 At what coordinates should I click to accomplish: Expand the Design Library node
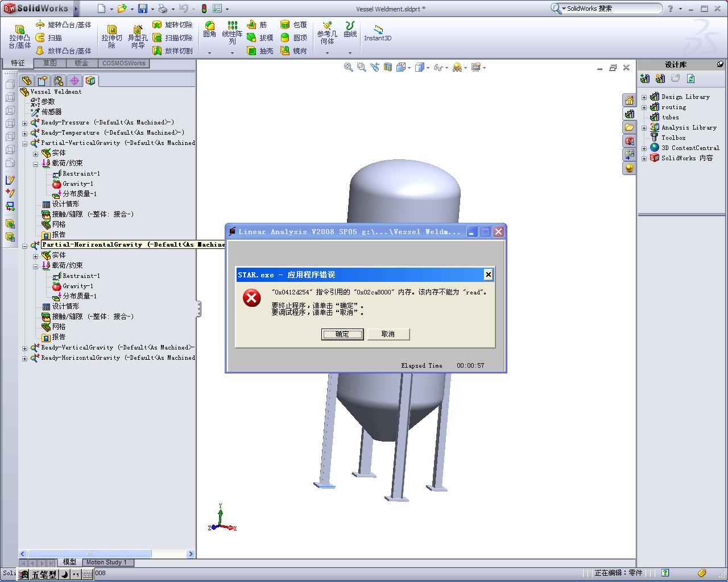click(644, 97)
